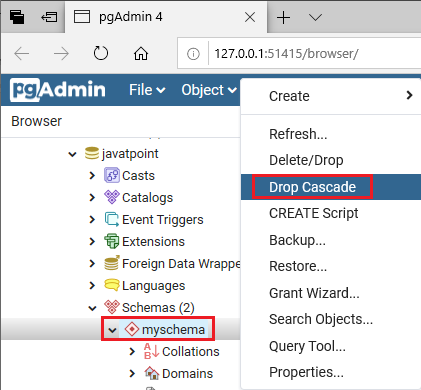Open Grant Wizard... from the menu
421x390 pixels.
pyautogui.click(x=331, y=293)
